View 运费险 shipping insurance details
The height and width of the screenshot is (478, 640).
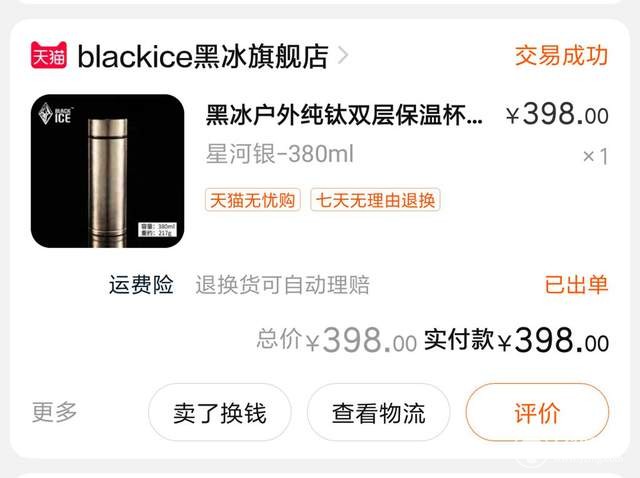pyautogui.click(x=141, y=285)
